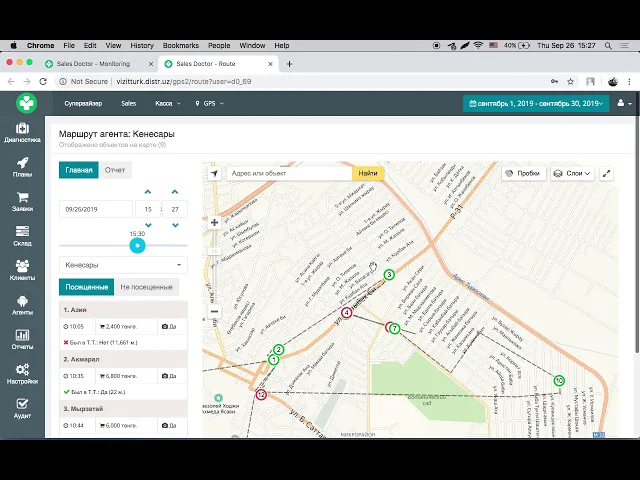Zoom out the map with minus button
640x480 pixels.
[x=214, y=312]
